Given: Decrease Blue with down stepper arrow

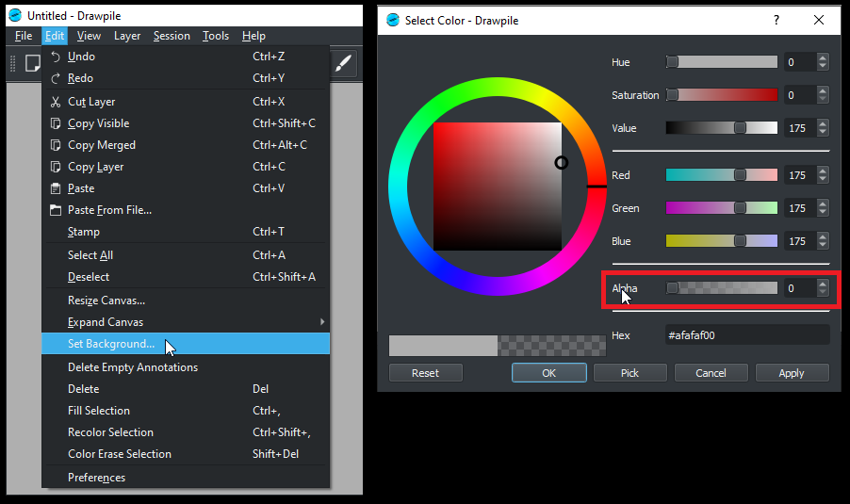Looking at the screenshot, I should (x=823, y=246).
